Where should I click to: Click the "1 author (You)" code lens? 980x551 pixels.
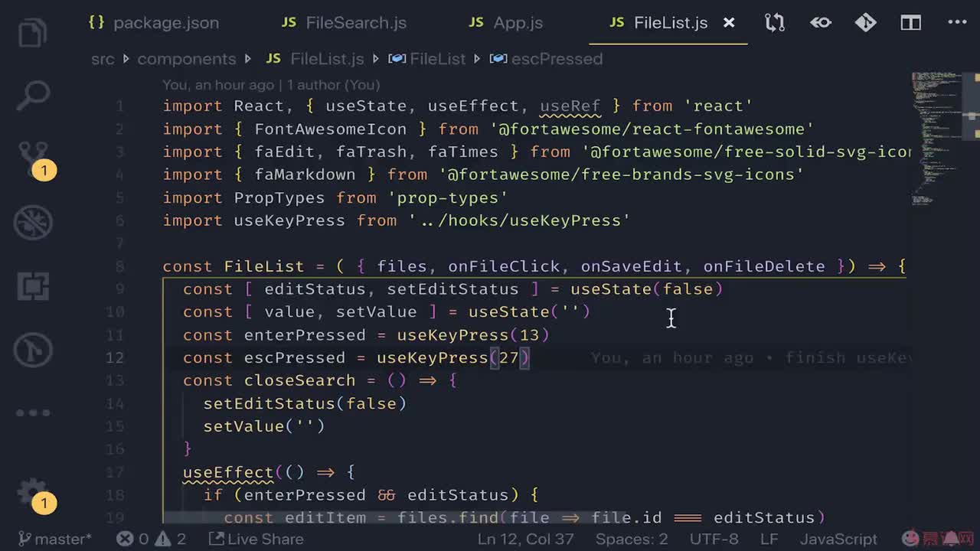[x=334, y=85]
